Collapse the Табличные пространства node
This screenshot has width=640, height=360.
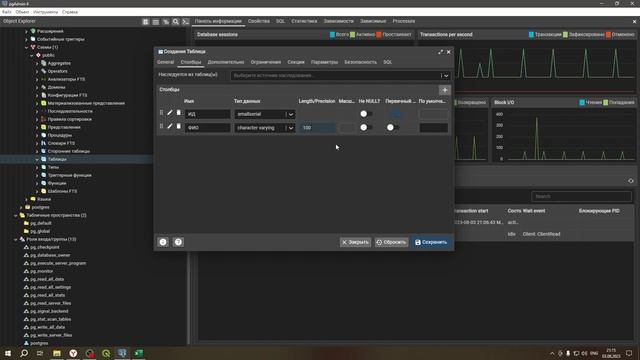[x=16, y=215]
